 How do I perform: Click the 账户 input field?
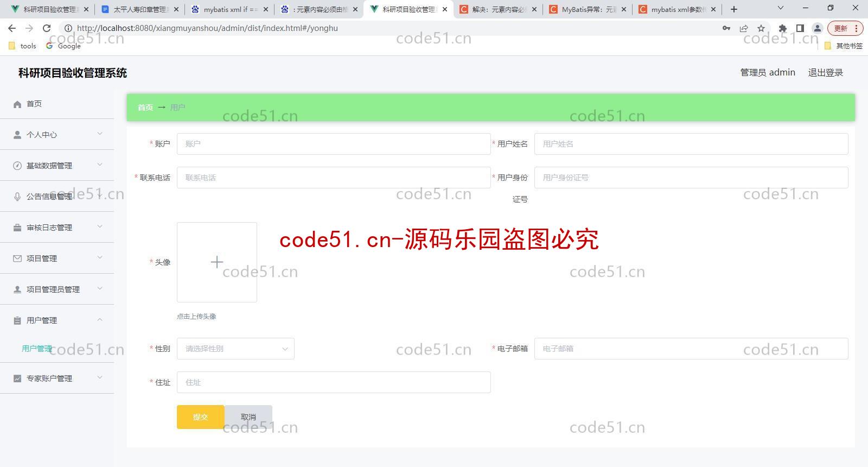click(334, 144)
